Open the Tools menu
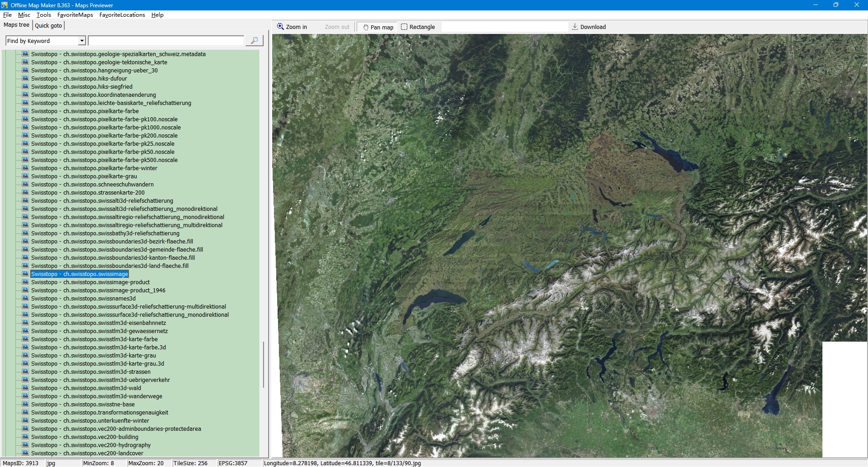Image resolution: width=868 pixels, height=467 pixels. (x=43, y=15)
